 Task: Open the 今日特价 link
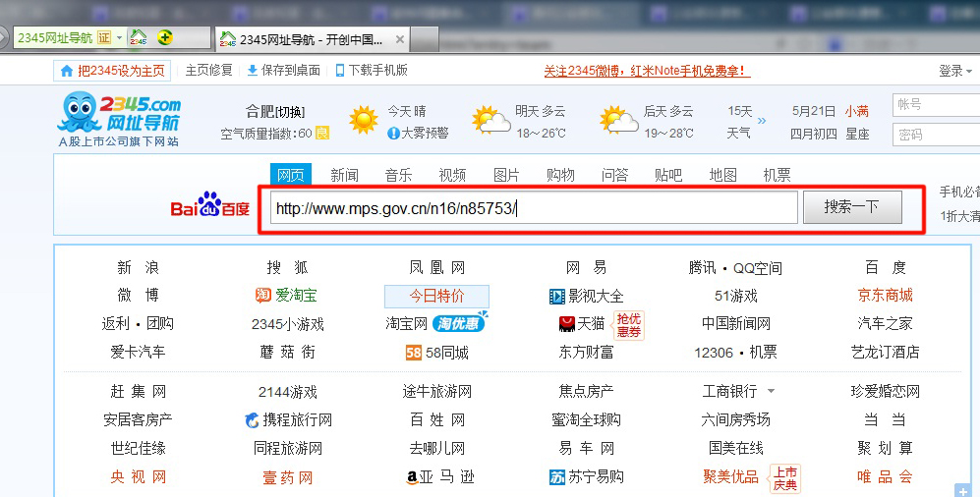pos(436,296)
